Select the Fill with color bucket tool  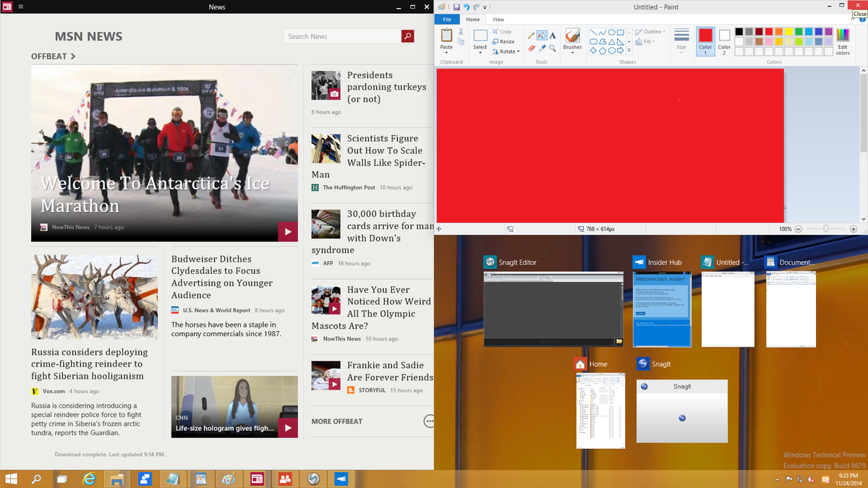[541, 35]
